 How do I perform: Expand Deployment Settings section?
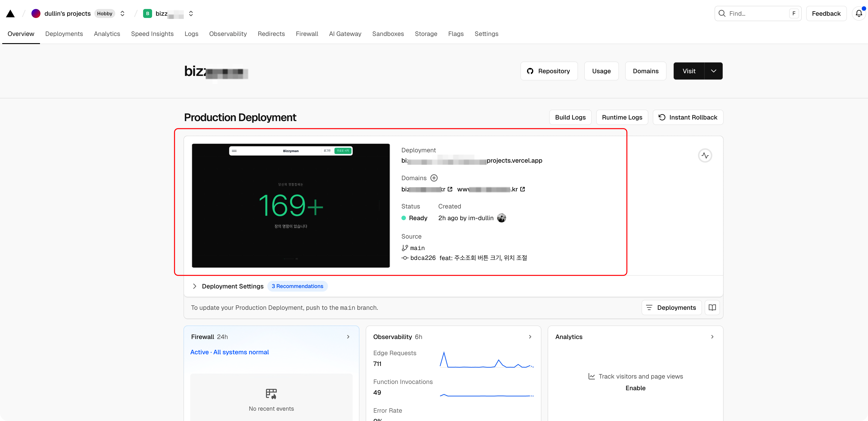click(x=195, y=286)
